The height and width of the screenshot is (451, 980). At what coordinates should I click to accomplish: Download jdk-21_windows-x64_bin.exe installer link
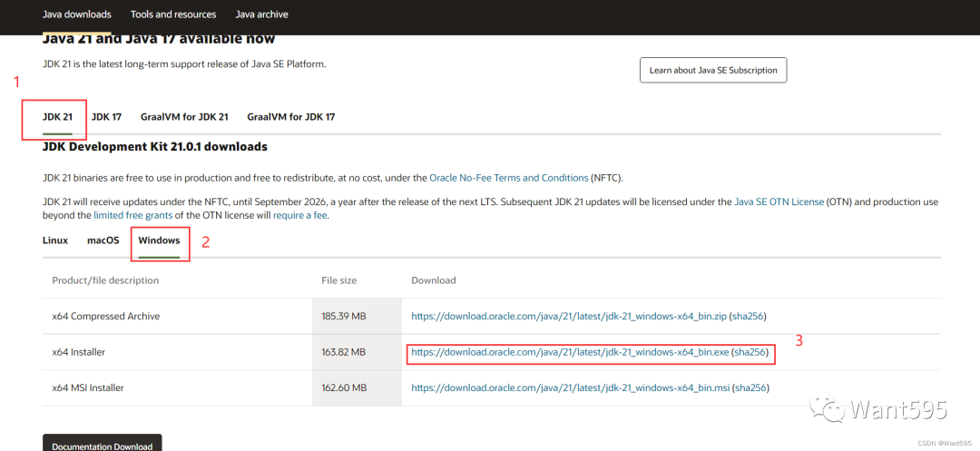click(x=570, y=352)
